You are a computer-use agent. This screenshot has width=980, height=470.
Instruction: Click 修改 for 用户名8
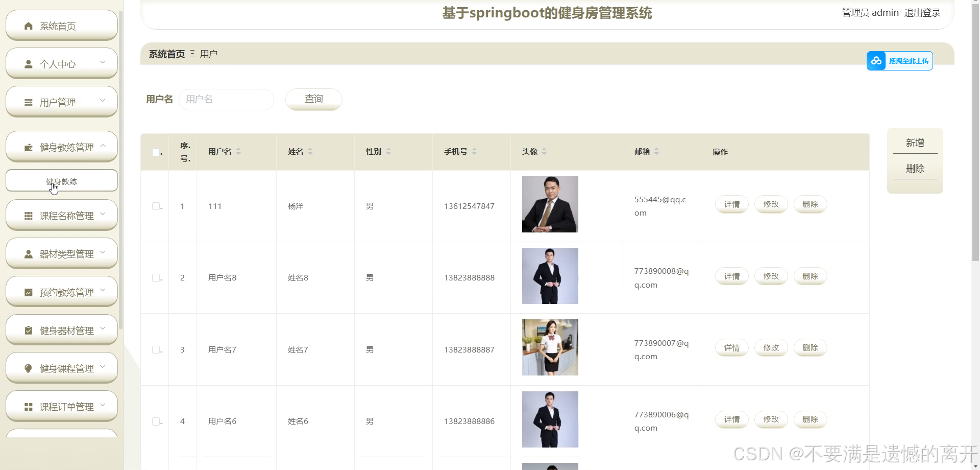click(771, 276)
